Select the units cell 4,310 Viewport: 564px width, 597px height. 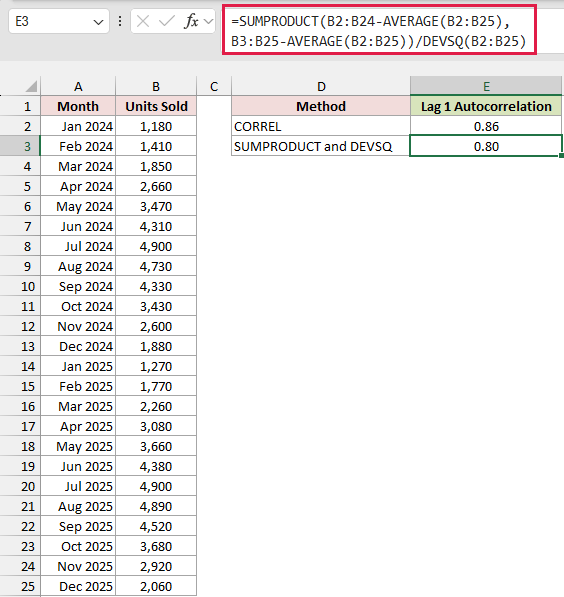point(156,226)
